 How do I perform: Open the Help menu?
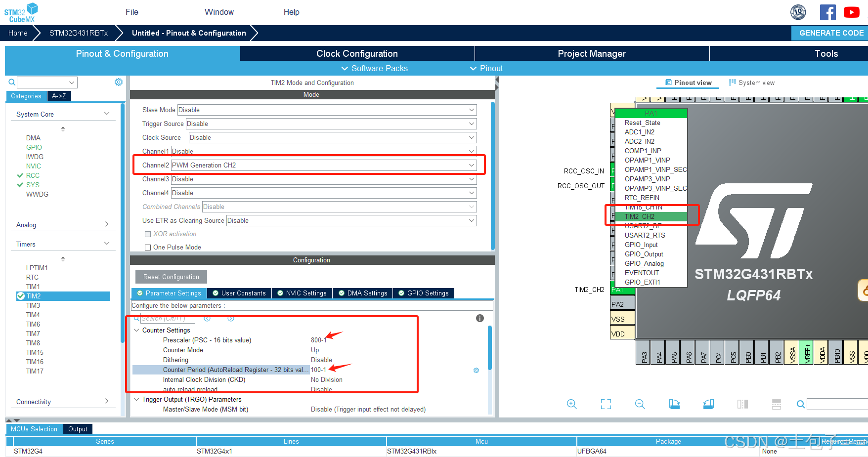point(291,12)
